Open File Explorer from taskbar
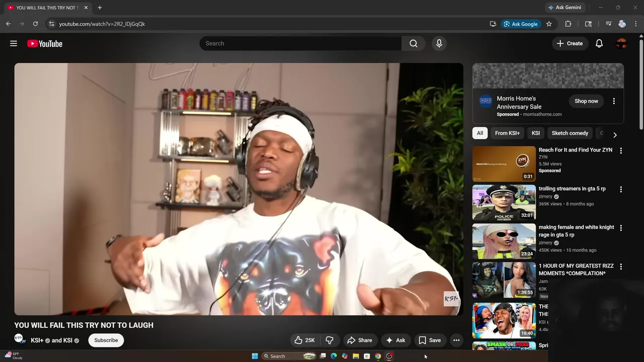This screenshot has width=644, height=362. 356,356
